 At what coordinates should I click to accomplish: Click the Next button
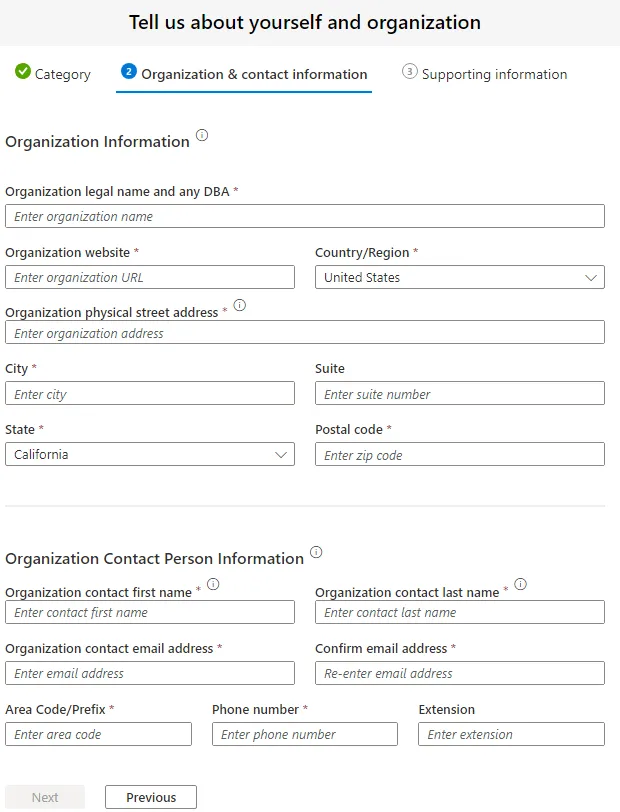tap(45, 797)
